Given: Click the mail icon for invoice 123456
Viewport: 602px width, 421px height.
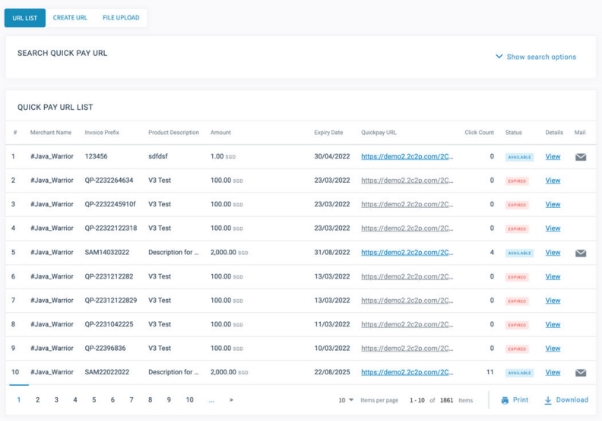Looking at the screenshot, I should pyautogui.click(x=580, y=157).
